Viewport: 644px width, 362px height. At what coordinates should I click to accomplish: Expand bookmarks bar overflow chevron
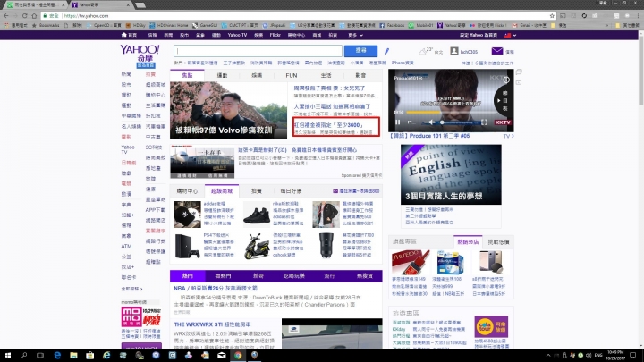click(607, 25)
